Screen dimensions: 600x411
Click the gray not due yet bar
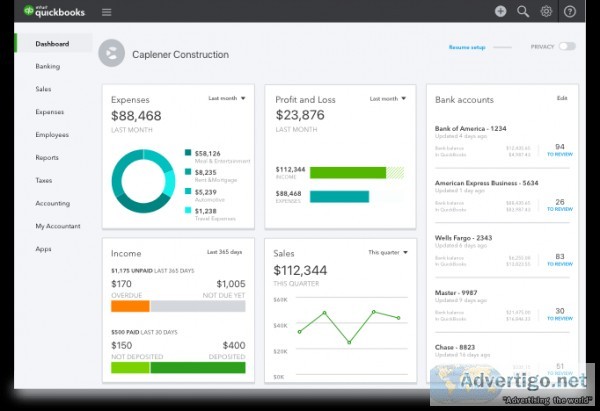[x=198, y=306]
